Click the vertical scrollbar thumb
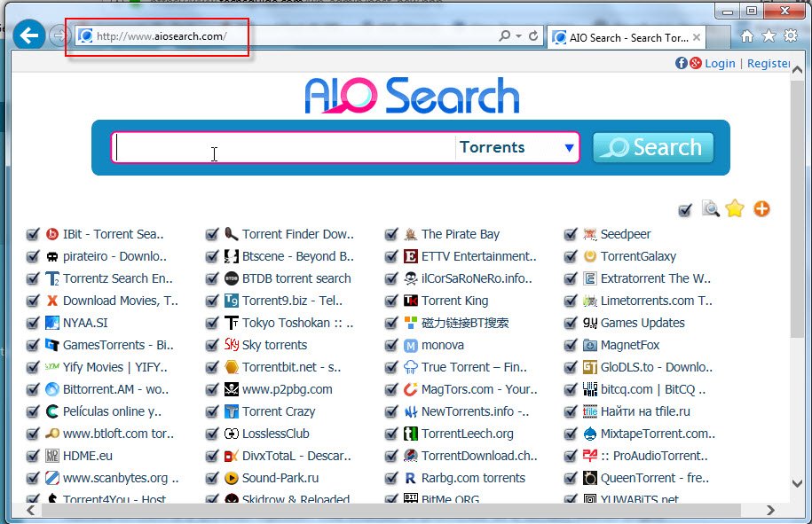This screenshot has height=524, width=812. point(797,211)
